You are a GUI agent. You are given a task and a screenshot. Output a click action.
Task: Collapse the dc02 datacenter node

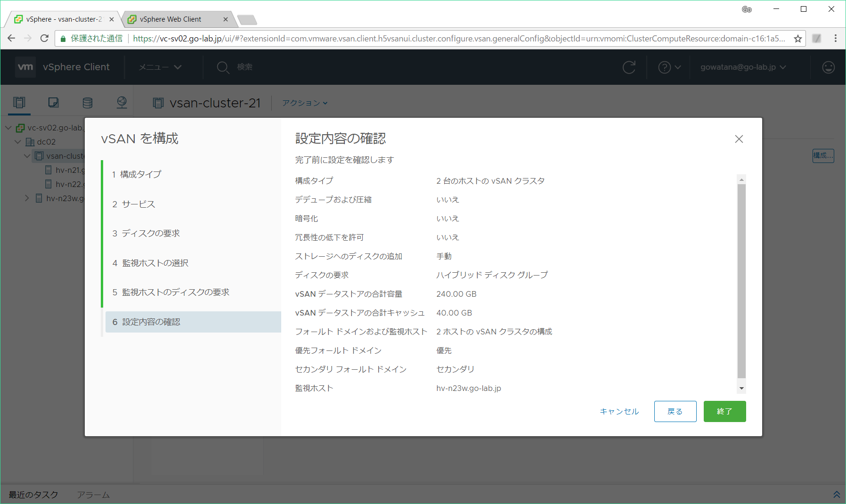[18, 142]
